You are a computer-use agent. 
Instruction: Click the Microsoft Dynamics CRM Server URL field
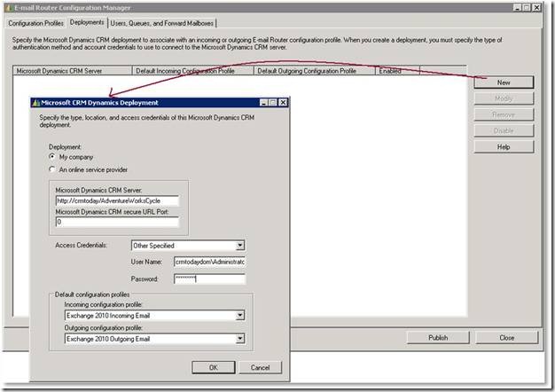(x=117, y=200)
